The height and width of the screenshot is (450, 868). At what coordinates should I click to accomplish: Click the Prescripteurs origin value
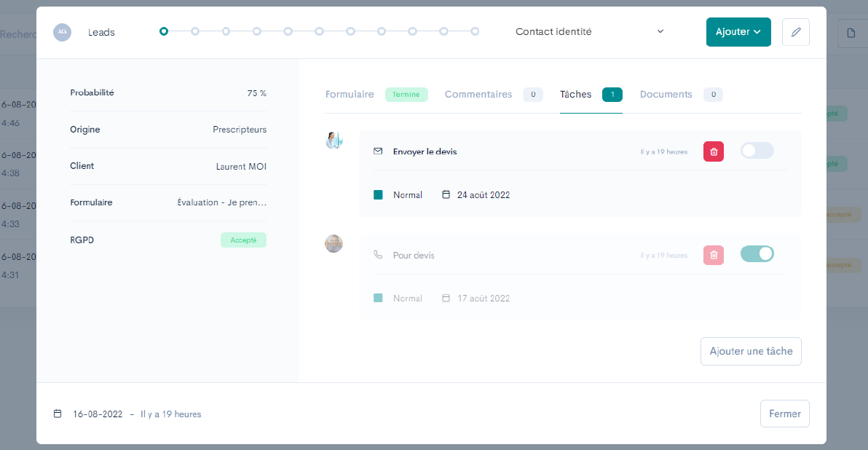240,130
